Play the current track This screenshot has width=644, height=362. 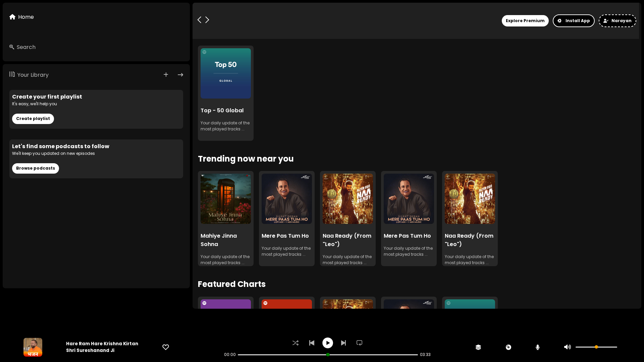[328, 343]
